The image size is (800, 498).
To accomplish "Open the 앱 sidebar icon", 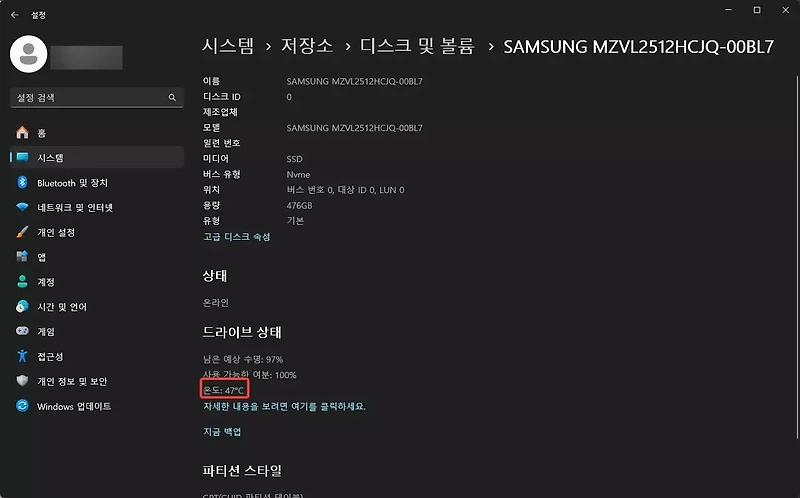I will tap(22, 257).
